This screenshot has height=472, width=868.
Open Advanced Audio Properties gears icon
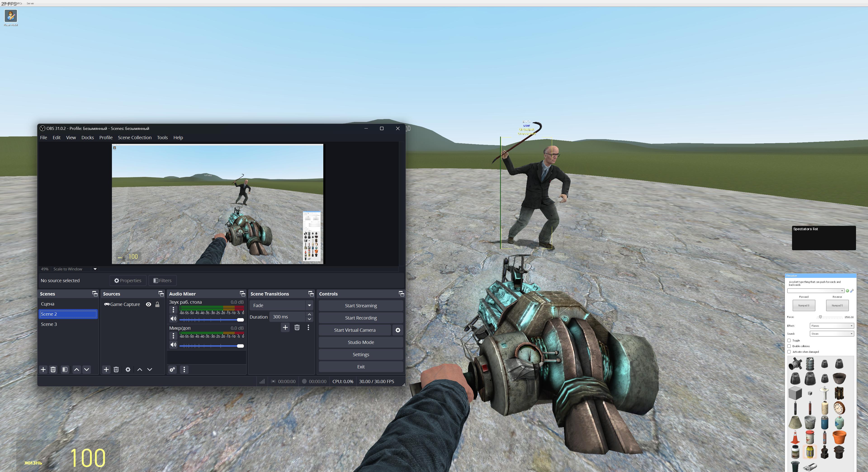pos(172,369)
